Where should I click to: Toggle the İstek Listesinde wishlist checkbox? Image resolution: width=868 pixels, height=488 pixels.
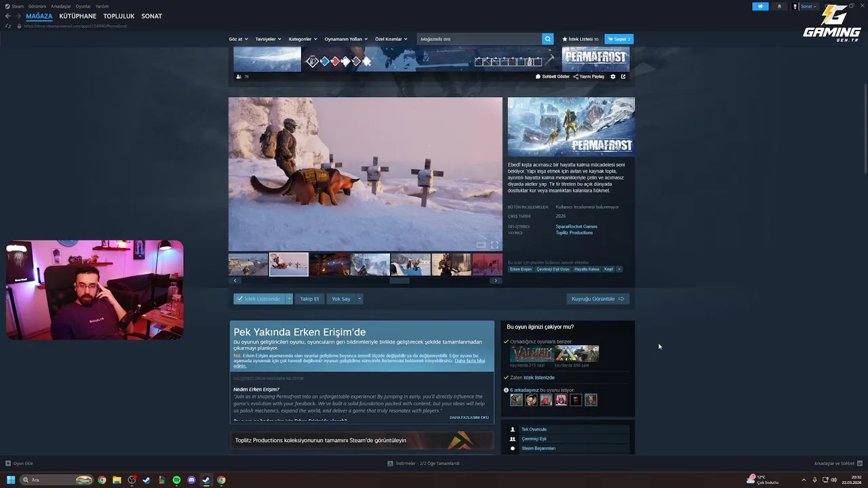(x=239, y=299)
